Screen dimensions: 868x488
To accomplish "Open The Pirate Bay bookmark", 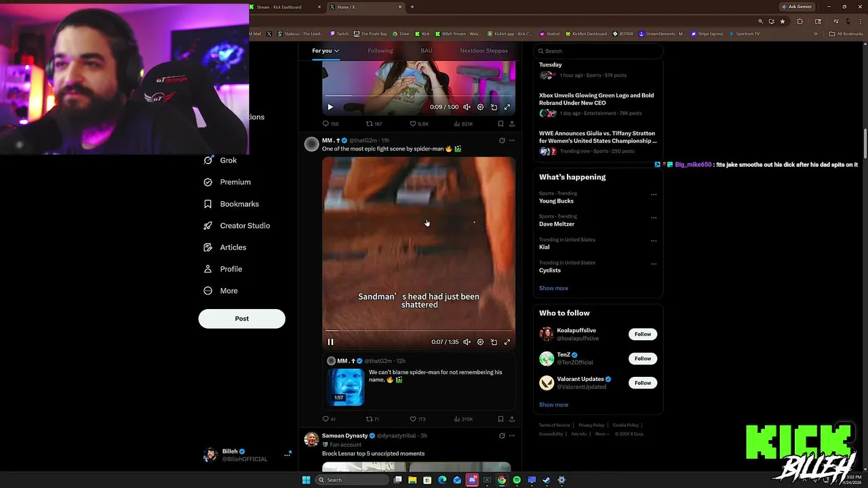I will click(x=370, y=34).
